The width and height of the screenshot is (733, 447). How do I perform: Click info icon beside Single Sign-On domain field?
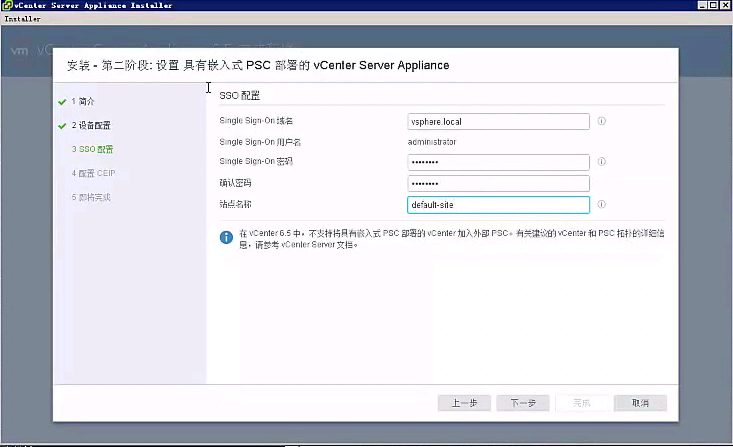coord(602,121)
